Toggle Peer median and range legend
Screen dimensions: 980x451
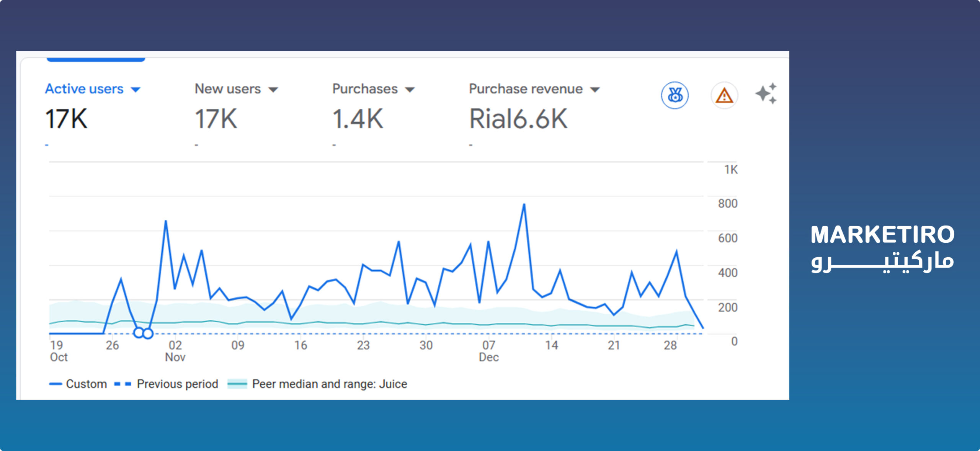click(329, 384)
